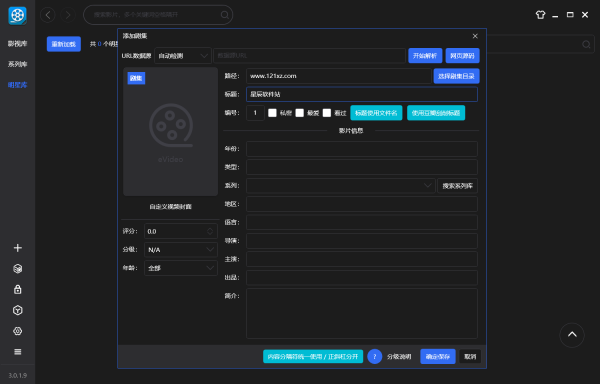Click the URL input field in the dialog
This screenshot has height=384, width=600.
pyautogui.click(x=309, y=56)
